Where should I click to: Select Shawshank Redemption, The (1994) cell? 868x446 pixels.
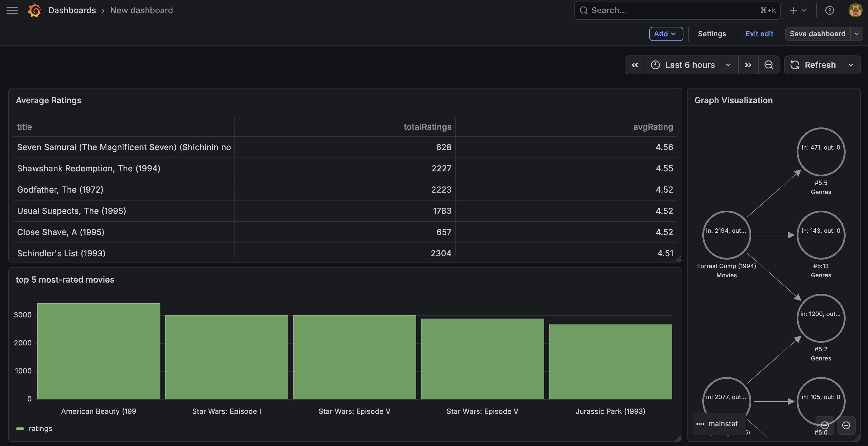(x=124, y=168)
